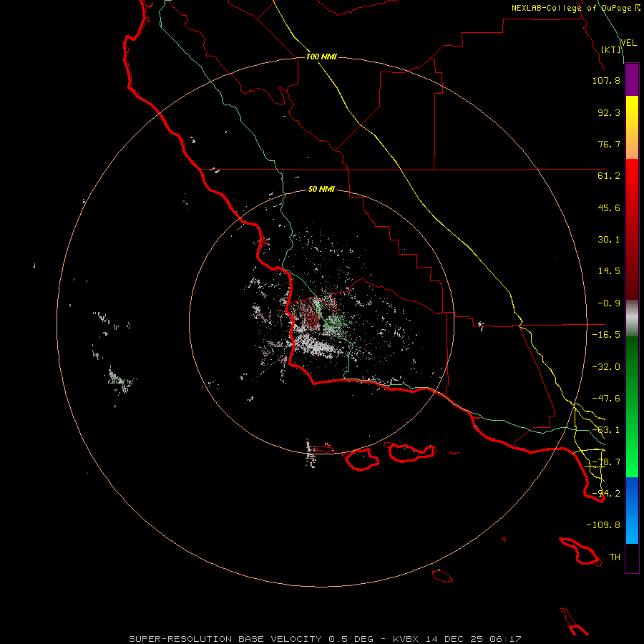This screenshot has width=644, height=644.
Task: Click the blue segment of the color bar
Action: pos(632,510)
